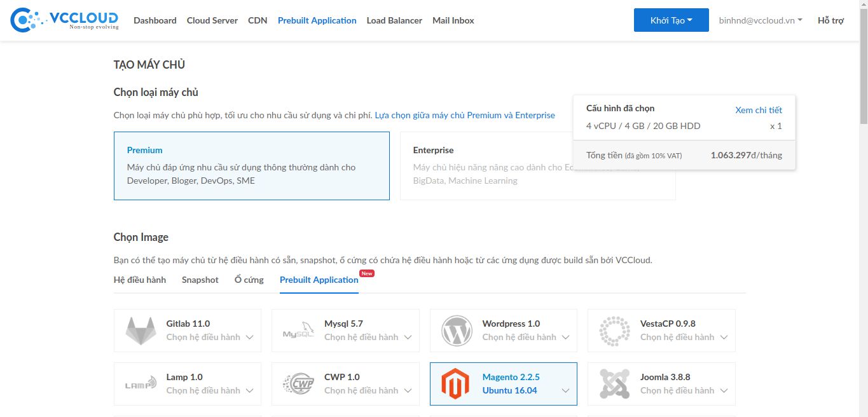Click 4 vCPU / 4 GB / 20 GB HDD text
868x417 pixels.
coord(644,126)
